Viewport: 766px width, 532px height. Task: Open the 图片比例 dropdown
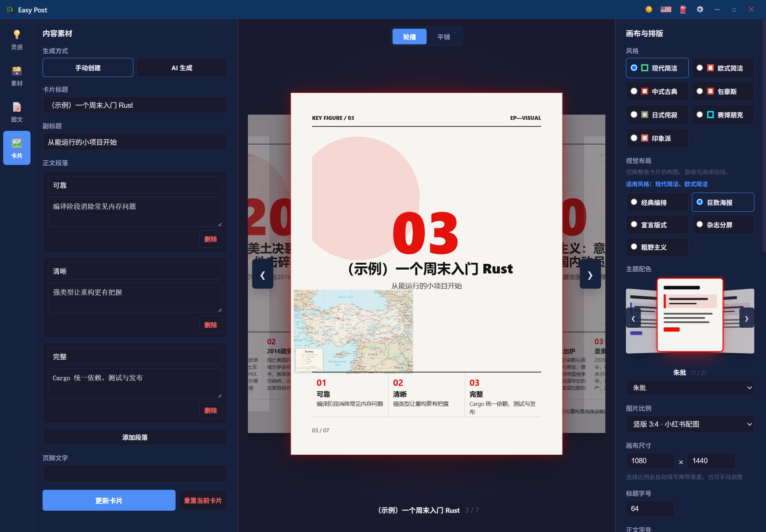(x=690, y=424)
